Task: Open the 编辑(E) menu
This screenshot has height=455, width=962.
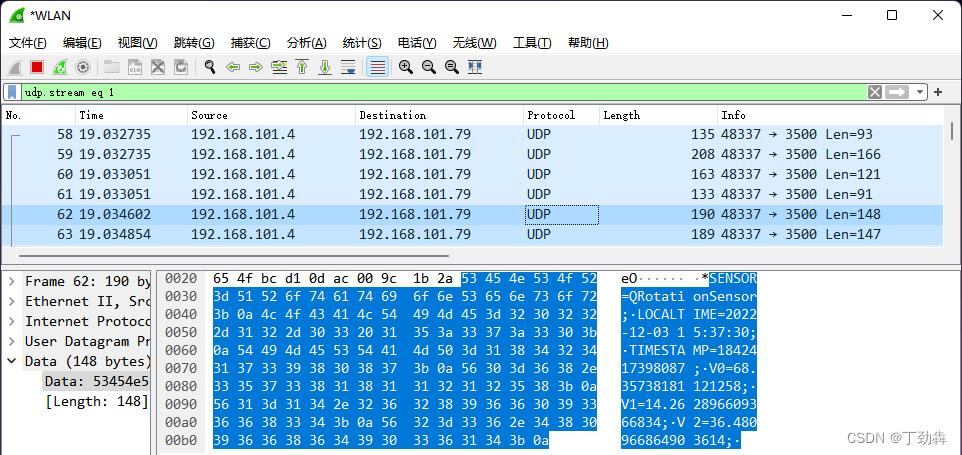Action: tap(82, 43)
